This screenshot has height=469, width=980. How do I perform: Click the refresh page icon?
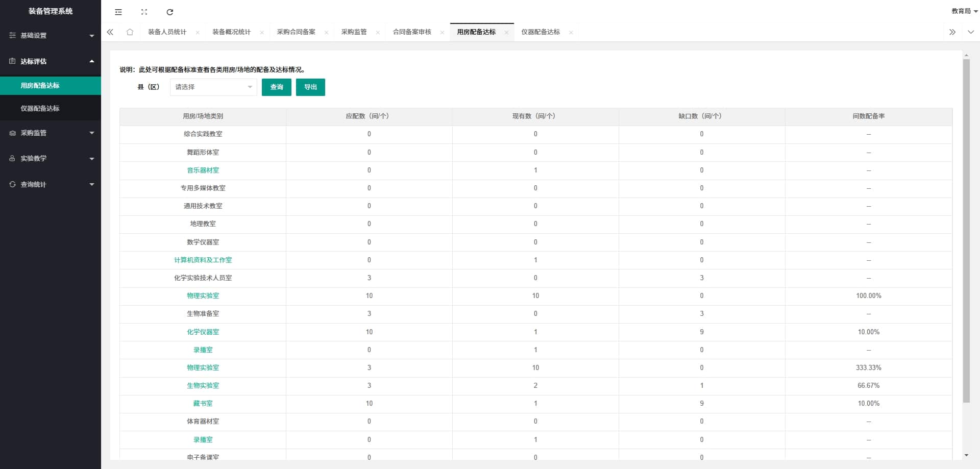(170, 12)
